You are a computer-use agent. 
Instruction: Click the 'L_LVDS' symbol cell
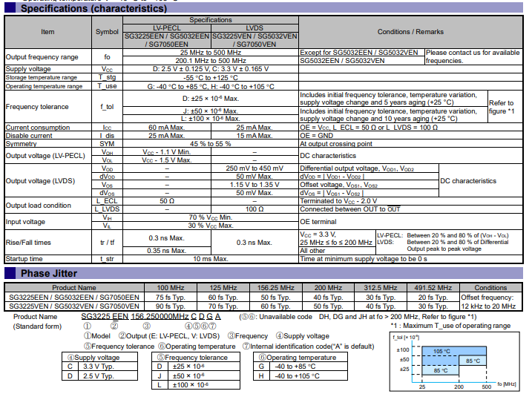click(107, 209)
